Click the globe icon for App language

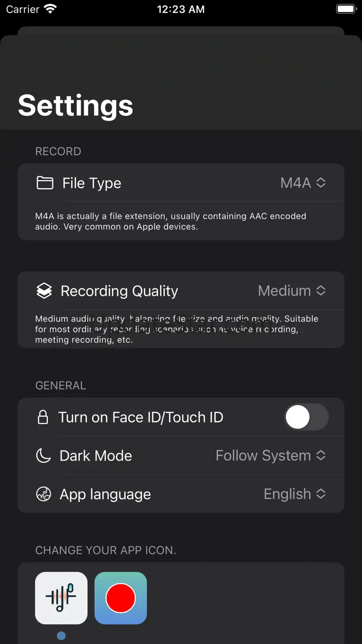pos(44,494)
